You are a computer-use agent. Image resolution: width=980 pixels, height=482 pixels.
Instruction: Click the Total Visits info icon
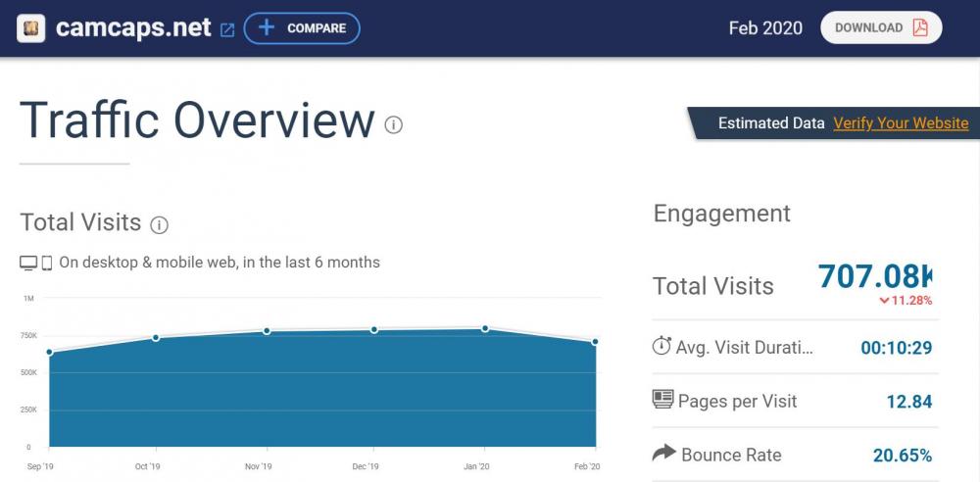pyautogui.click(x=159, y=225)
